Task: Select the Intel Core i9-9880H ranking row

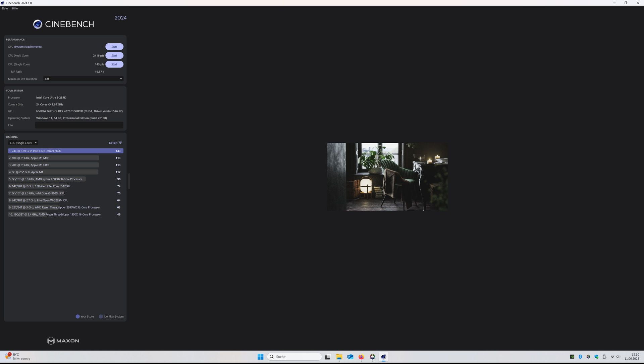Action: pyautogui.click(x=66, y=193)
